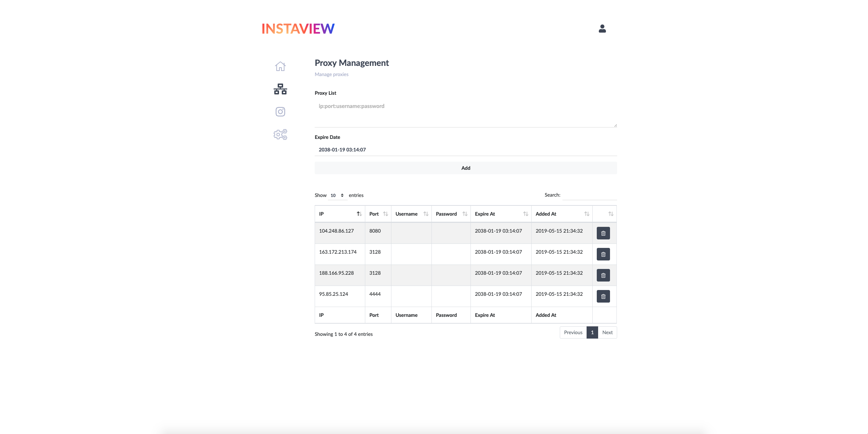
Task: Sort table by Port column
Action: tap(378, 214)
